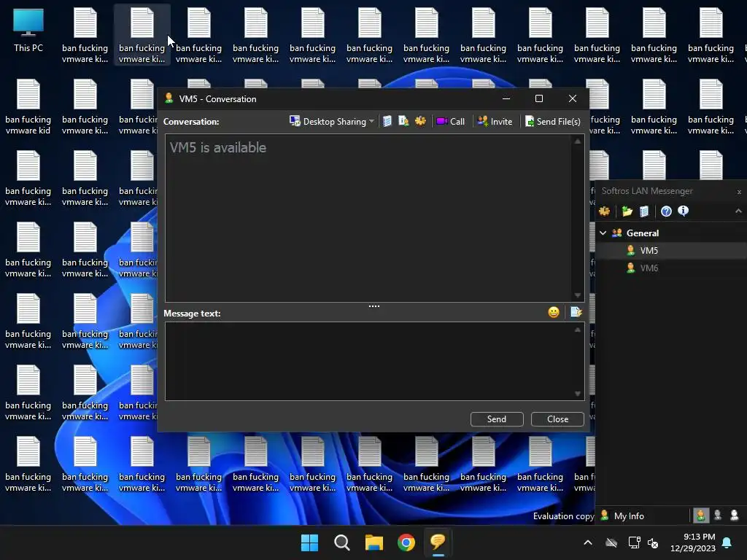747x560 pixels.
Task: Click the conversation history scroll down arrow
Action: coord(578,295)
